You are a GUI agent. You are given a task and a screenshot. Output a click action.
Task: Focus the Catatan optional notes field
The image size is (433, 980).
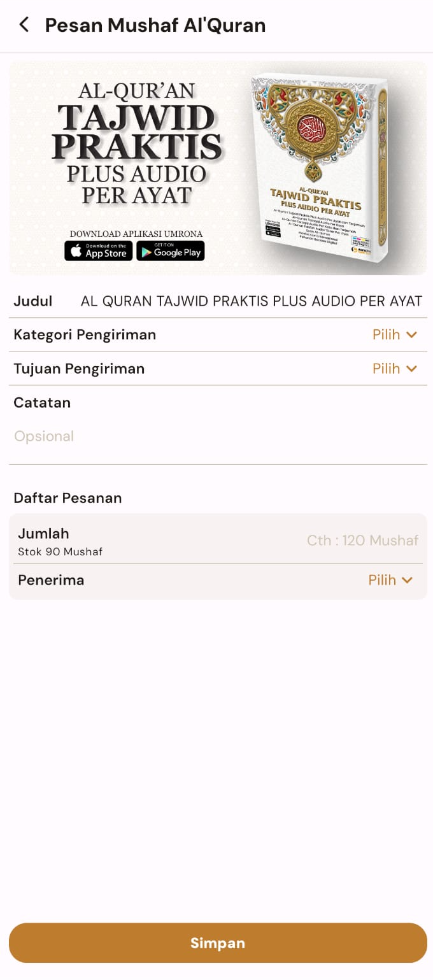point(216,437)
